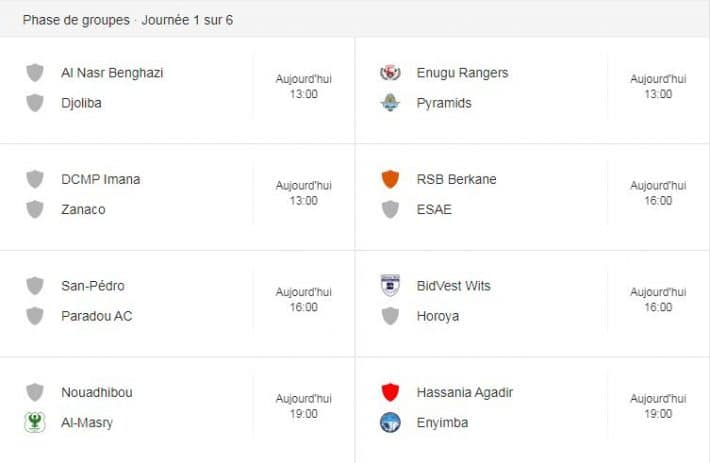Click the orange RSB Berkane shield
The height and width of the screenshot is (463, 710).
coord(390,179)
